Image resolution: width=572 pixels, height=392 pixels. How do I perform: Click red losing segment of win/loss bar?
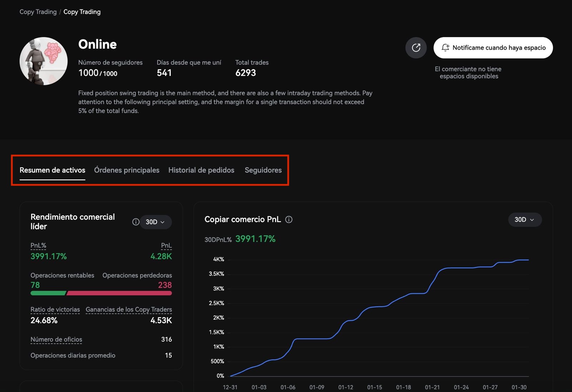119,293
